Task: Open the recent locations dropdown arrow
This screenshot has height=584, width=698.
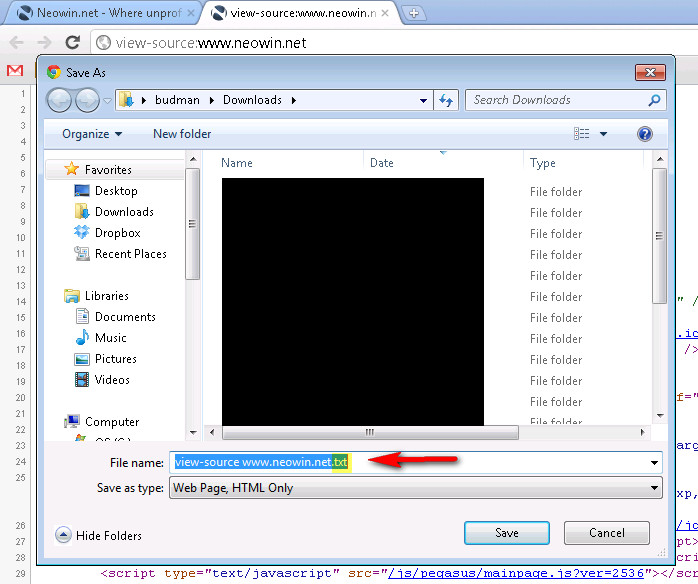Action: point(107,101)
